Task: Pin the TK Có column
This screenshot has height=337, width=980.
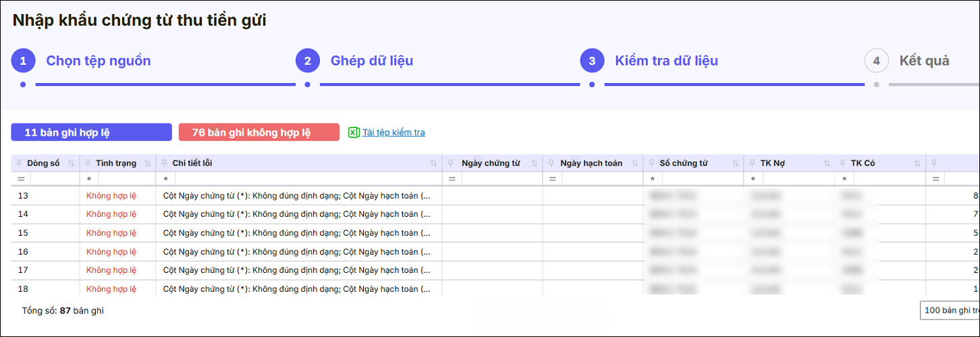Action: pos(843,163)
